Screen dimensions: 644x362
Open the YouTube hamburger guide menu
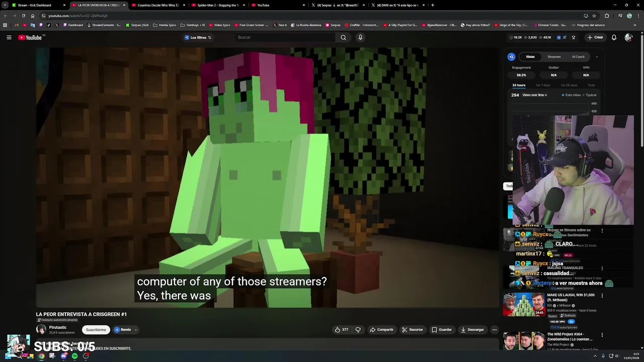(9, 37)
